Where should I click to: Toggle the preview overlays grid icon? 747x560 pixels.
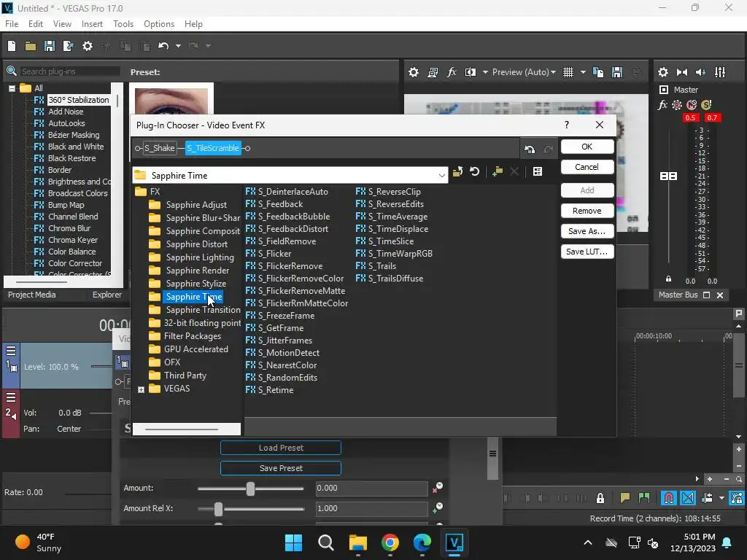click(x=568, y=72)
